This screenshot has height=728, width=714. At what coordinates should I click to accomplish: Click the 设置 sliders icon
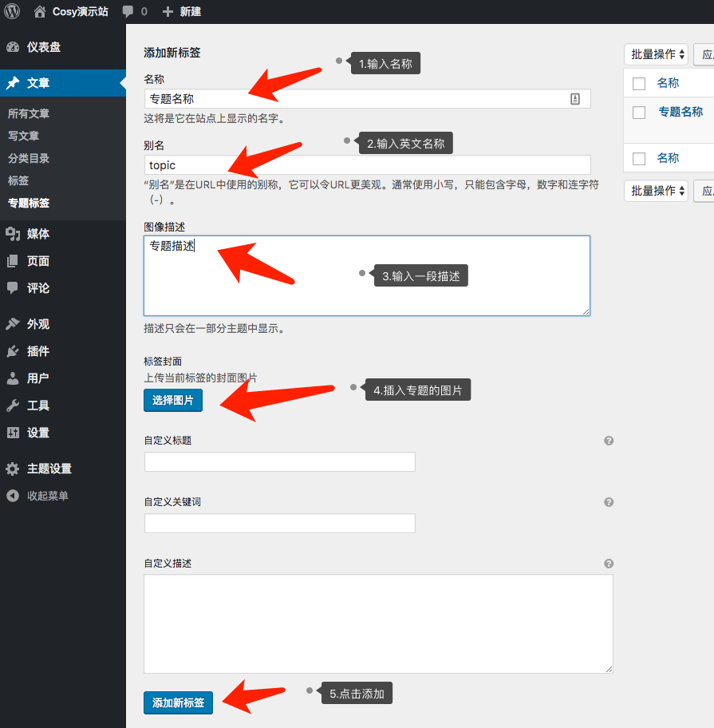coord(13,433)
